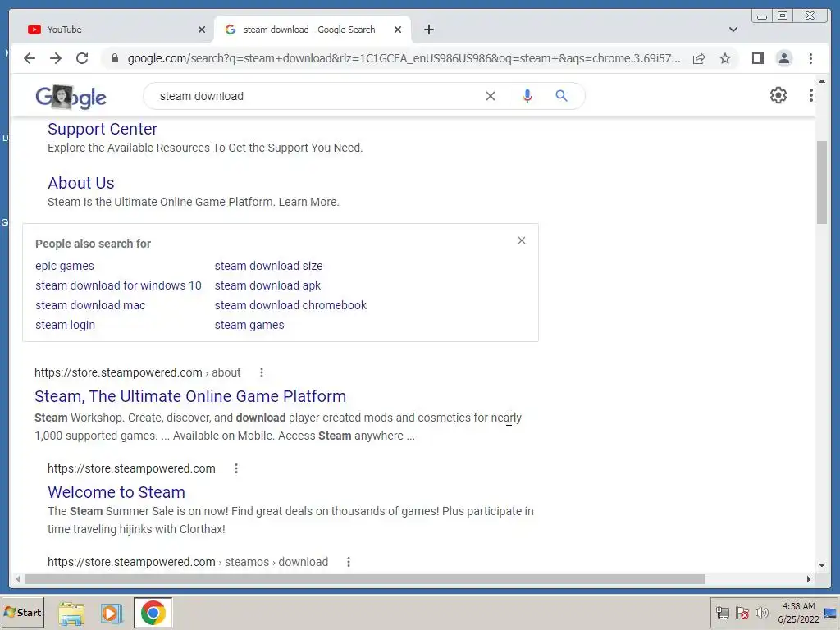
Task: Click the horizontal scrollbar thumb
Action: [364, 579]
